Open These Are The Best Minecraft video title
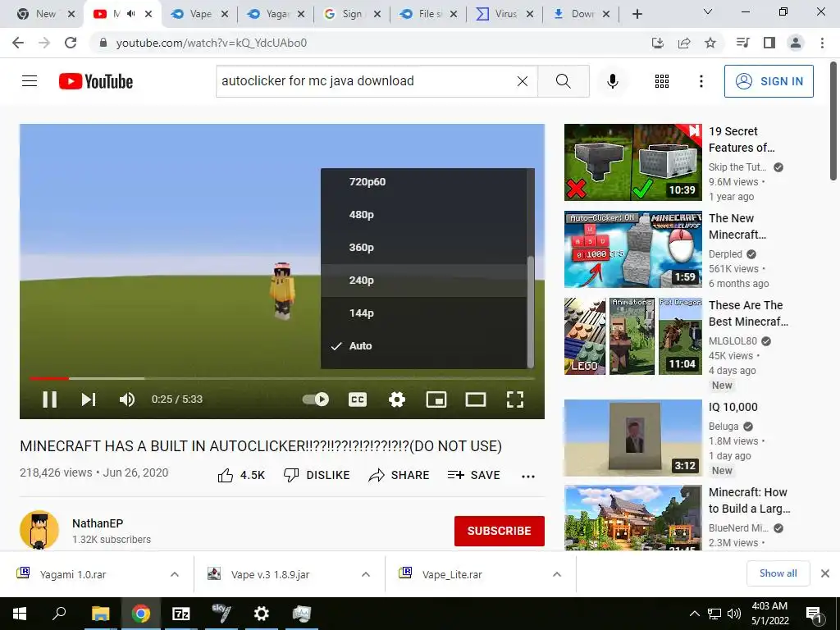 [x=748, y=313]
